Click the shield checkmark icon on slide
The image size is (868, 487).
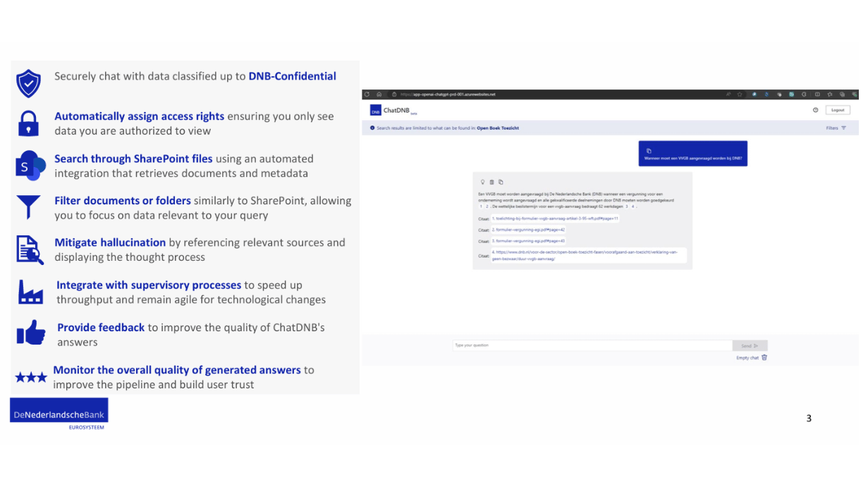point(28,83)
